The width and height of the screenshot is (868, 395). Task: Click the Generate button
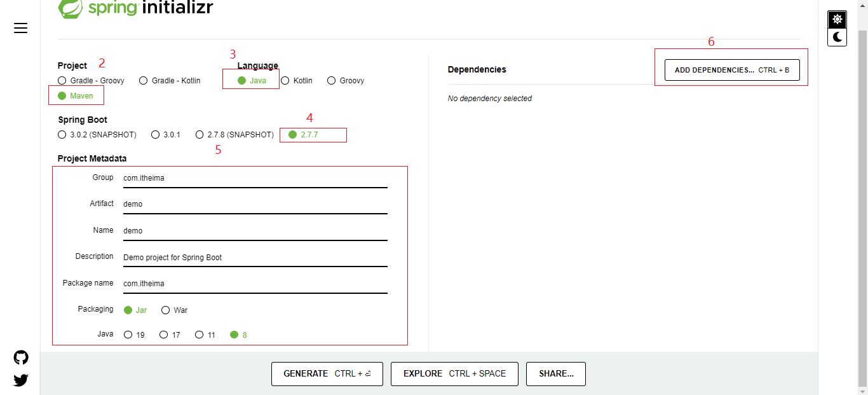[x=327, y=374]
